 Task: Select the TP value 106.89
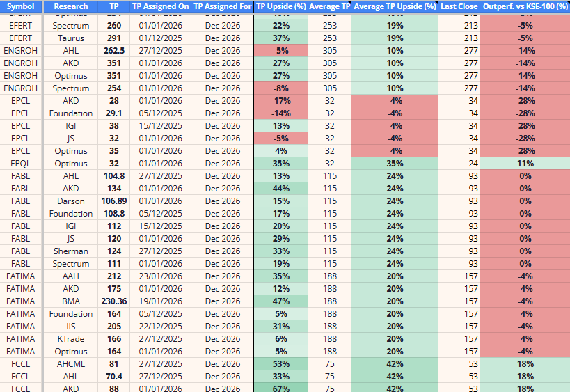pyautogui.click(x=114, y=201)
